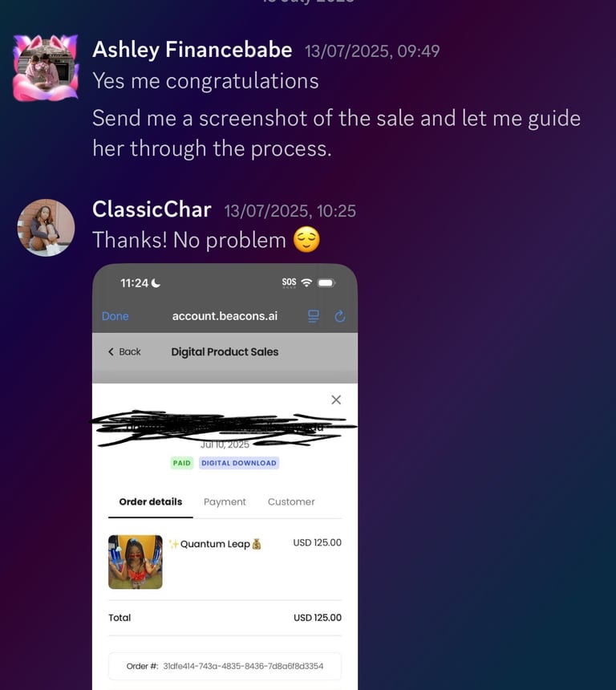Tap the reader view icon beside URL

(314, 316)
